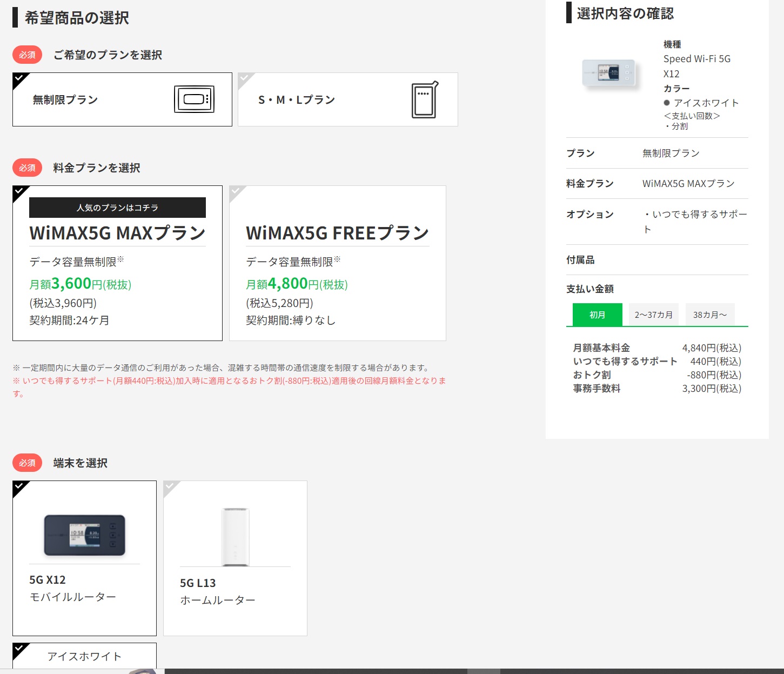Click the おトク割 -880円 row

click(657, 375)
